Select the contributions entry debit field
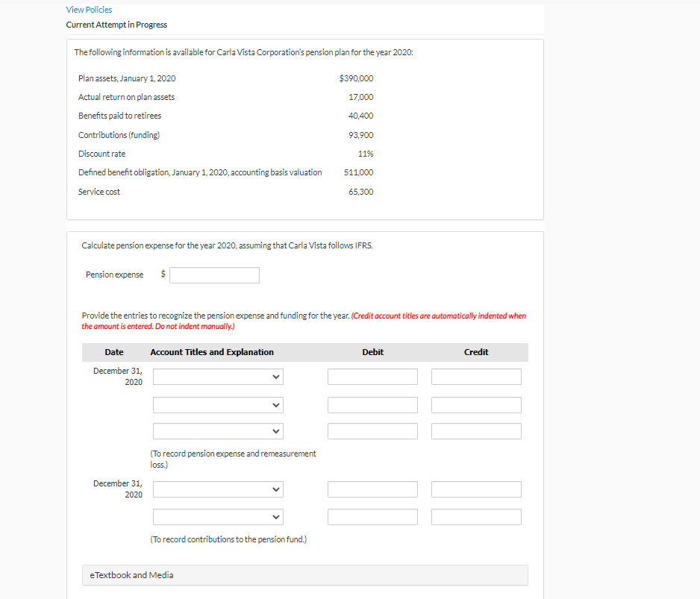 (372, 489)
